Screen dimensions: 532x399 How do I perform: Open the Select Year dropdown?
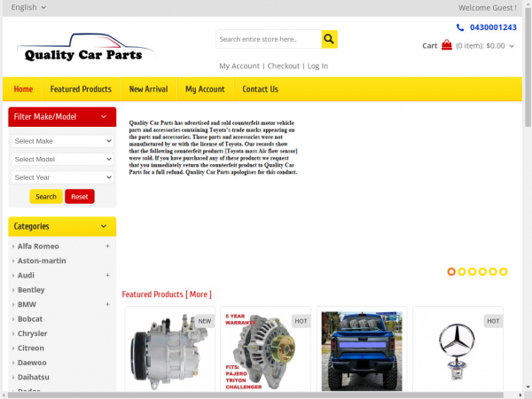(x=62, y=177)
